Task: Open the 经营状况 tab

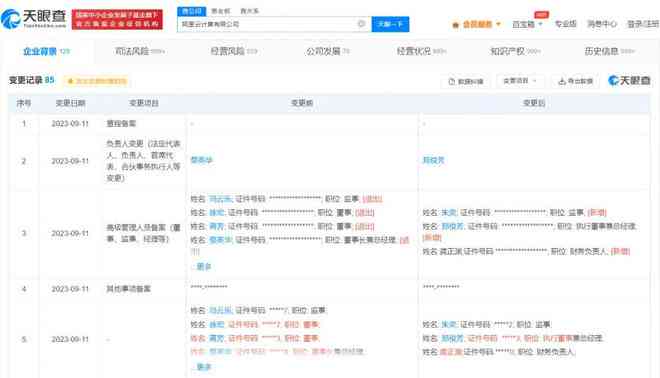Action: pos(421,51)
